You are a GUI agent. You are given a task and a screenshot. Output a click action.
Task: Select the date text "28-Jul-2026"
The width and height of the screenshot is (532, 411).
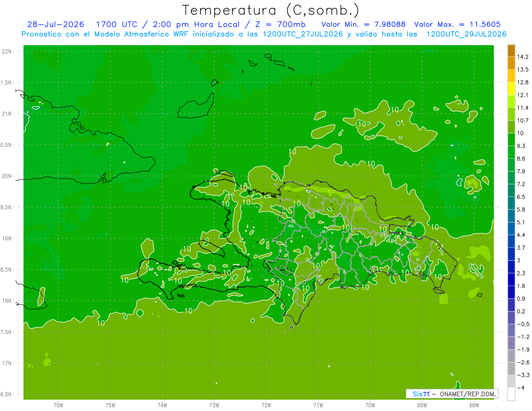click(x=55, y=24)
